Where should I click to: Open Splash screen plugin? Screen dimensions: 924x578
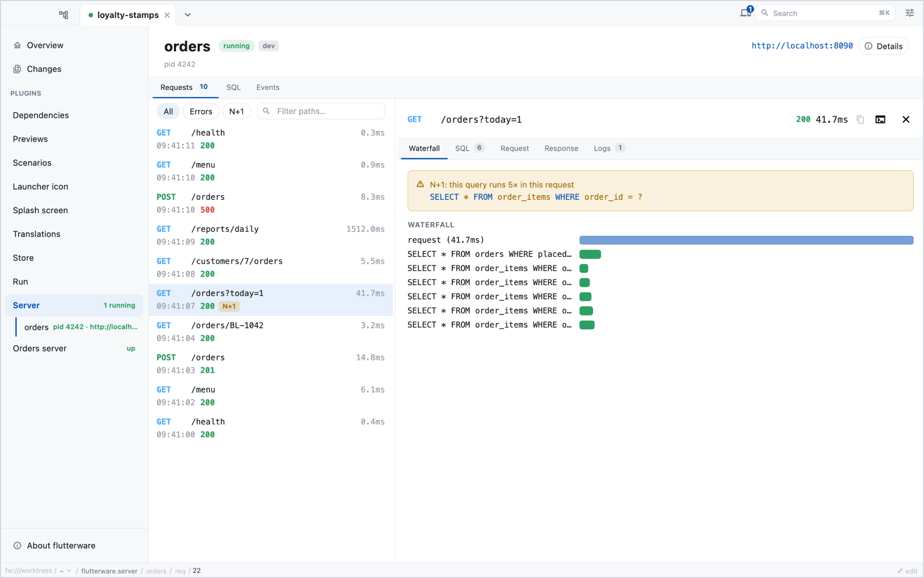[74, 210]
